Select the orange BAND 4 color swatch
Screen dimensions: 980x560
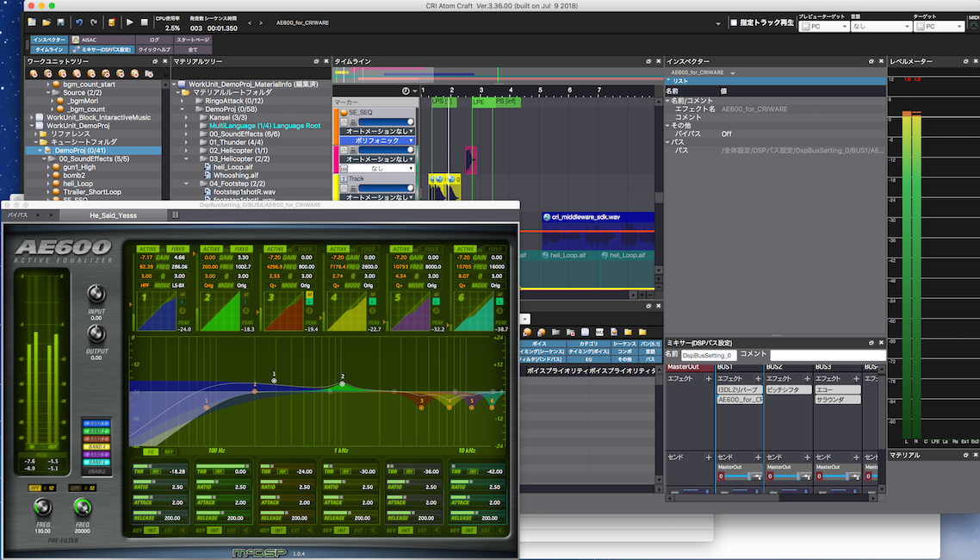97,446
